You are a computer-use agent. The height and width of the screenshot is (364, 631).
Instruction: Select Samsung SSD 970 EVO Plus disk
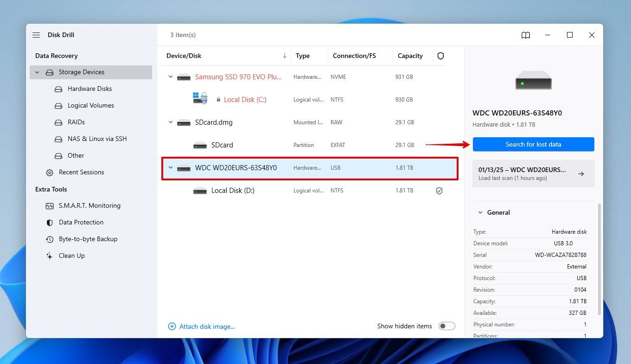(x=238, y=77)
